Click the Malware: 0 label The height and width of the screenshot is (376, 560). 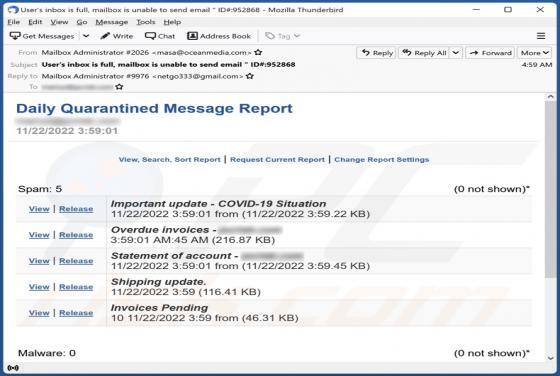[47, 353]
